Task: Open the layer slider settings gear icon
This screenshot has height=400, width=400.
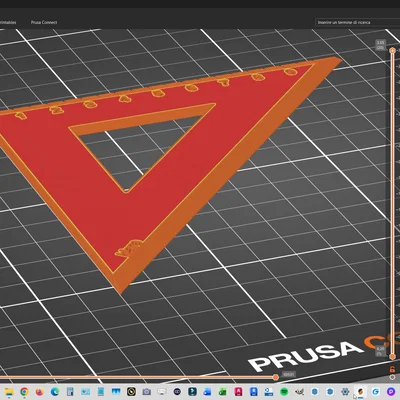Action: coord(392,377)
